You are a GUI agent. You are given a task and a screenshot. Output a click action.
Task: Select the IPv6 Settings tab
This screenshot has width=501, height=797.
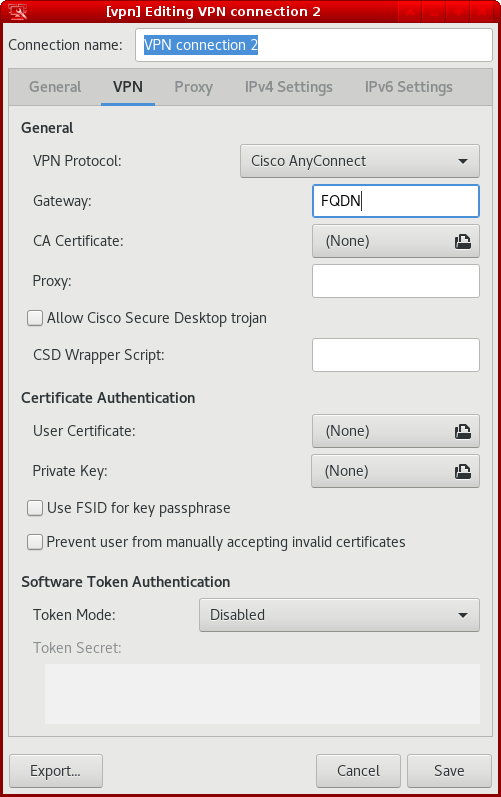409,87
